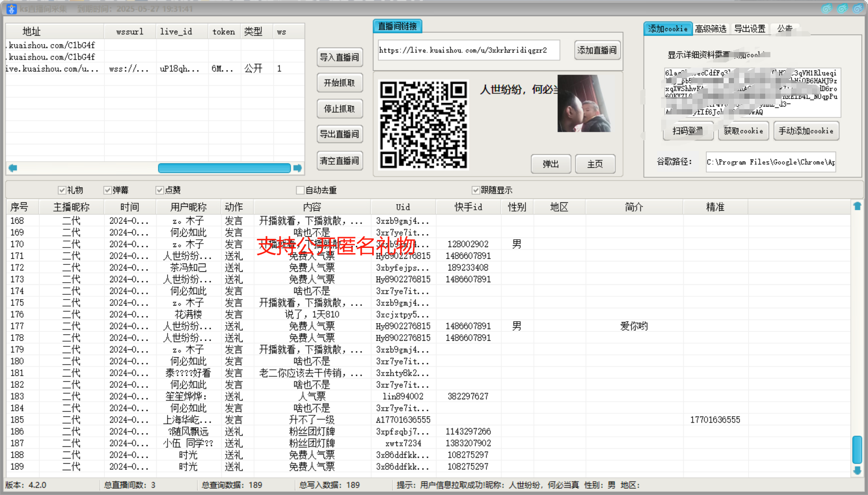Viewport: 868px width, 495px height.
Task: Click the 弹出 button
Action: [x=550, y=164]
